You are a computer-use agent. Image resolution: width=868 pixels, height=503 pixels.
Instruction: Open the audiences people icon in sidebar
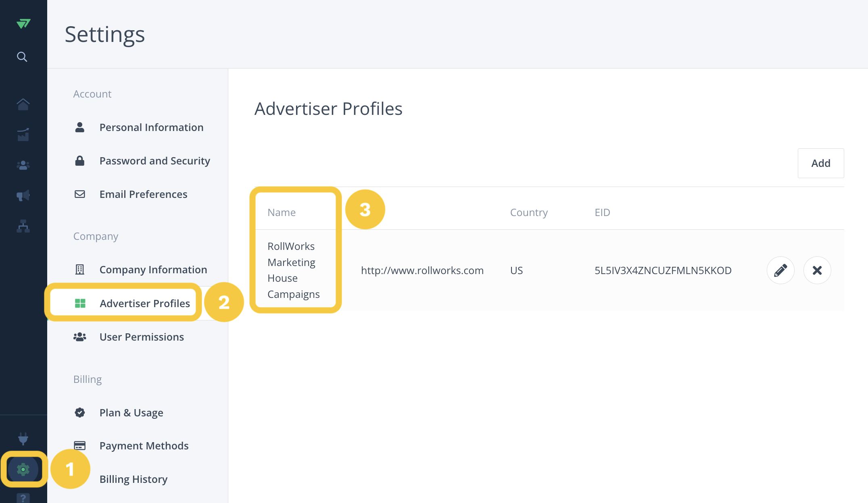click(x=23, y=165)
